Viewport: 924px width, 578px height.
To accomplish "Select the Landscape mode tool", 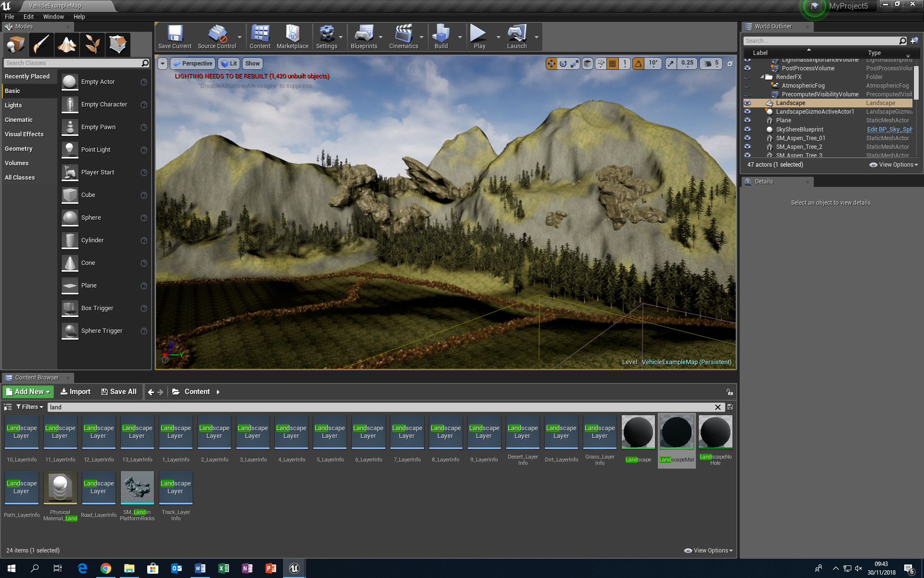I will point(66,44).
